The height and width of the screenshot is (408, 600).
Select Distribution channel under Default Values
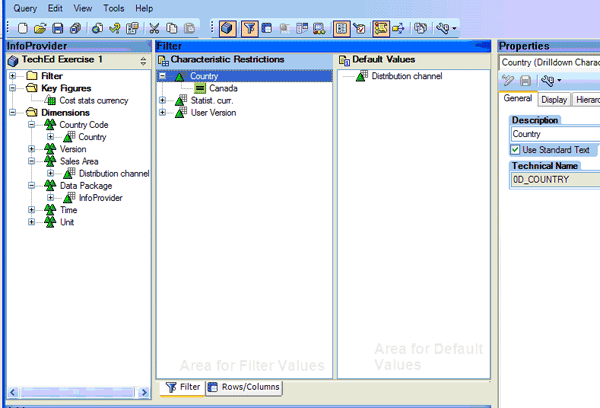407,76
